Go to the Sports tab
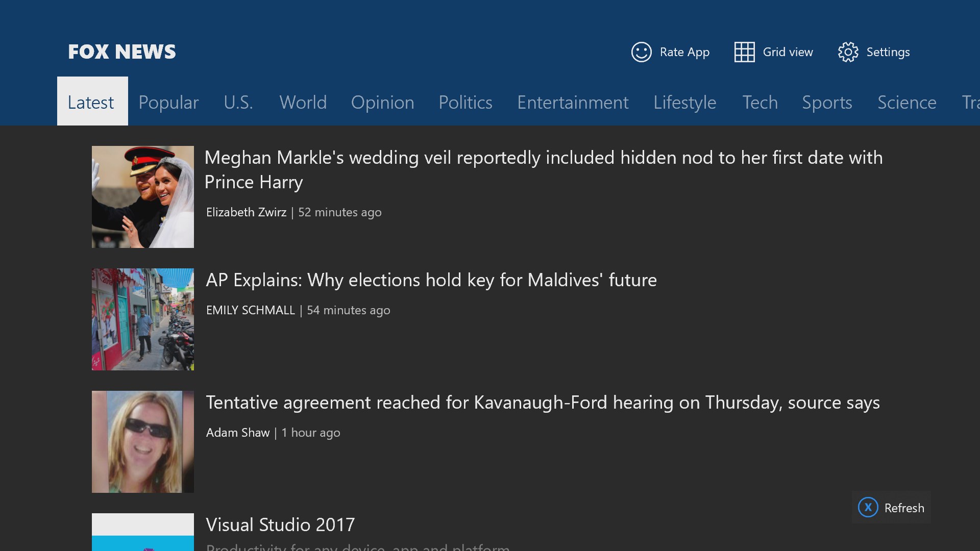Viewport: 980px width, 551px height. (x=827, y=103)
